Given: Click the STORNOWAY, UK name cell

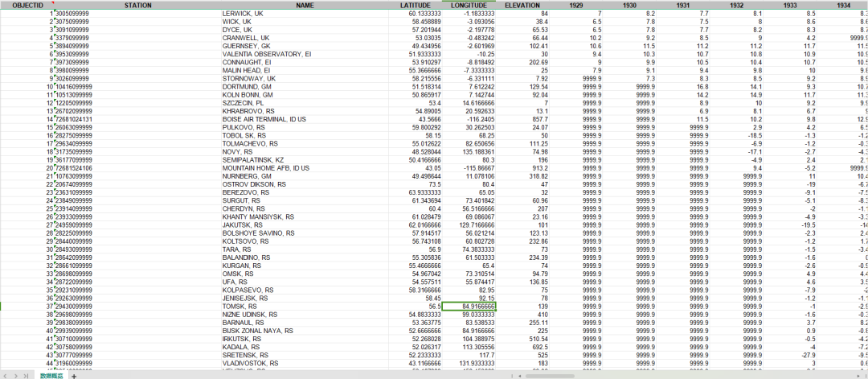Looking at the screenshot, I should (305, 79).
